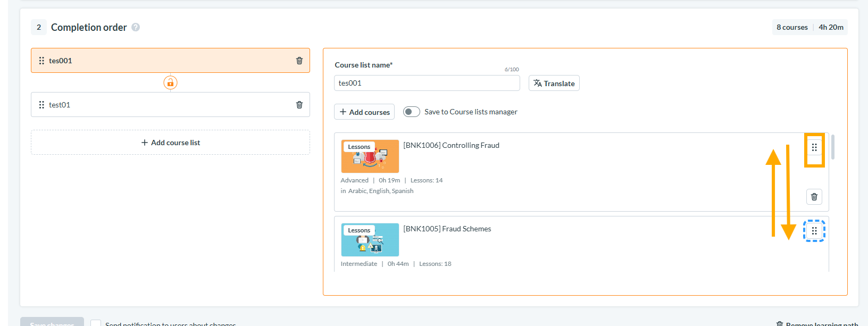Image resolution: width=868 pixels, height=326 pixels.
Task: Open the Fraud Schemes course thumbnail
Action: coord(370,240)
